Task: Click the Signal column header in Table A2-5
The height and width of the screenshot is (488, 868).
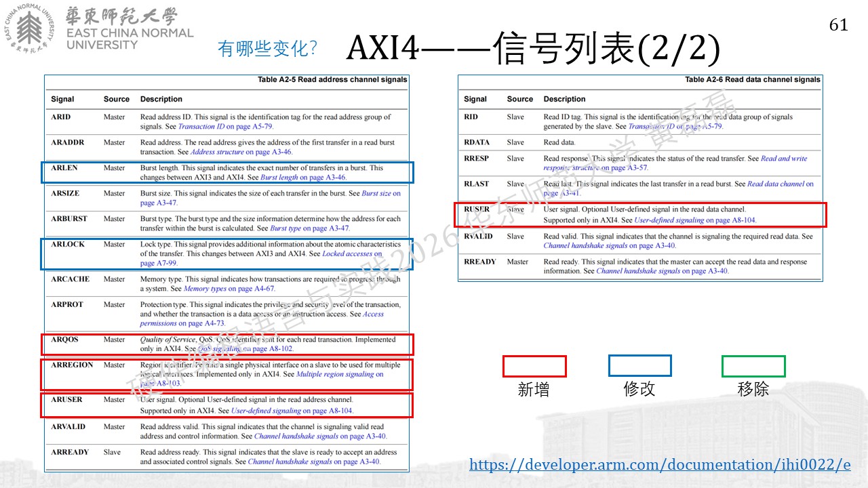Action: coord(62,99)
